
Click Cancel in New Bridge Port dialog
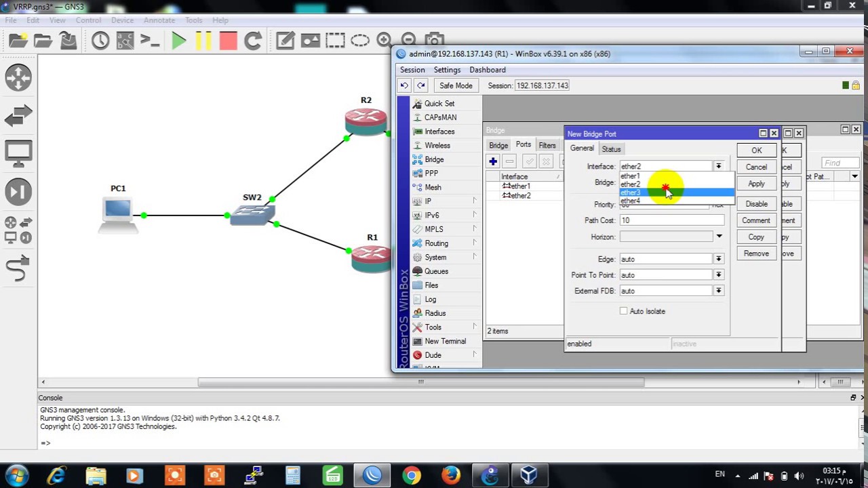756,167
